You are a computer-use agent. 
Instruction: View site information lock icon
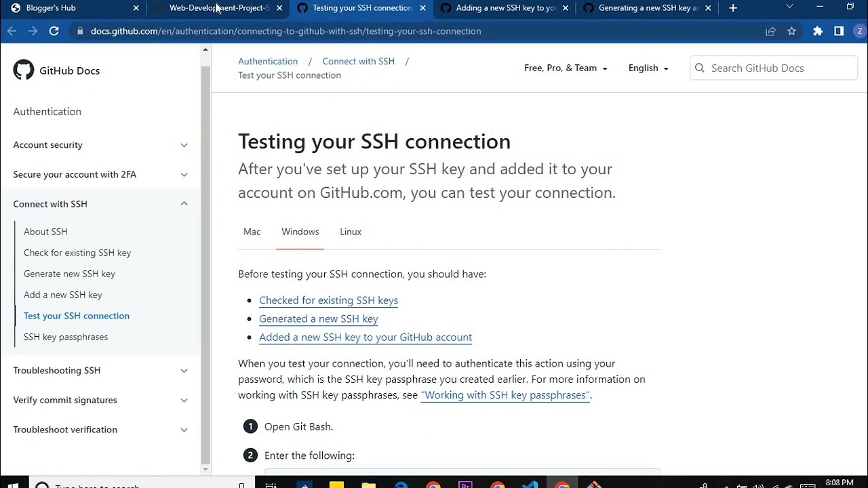pyautogui.click(x=80, y=31)
